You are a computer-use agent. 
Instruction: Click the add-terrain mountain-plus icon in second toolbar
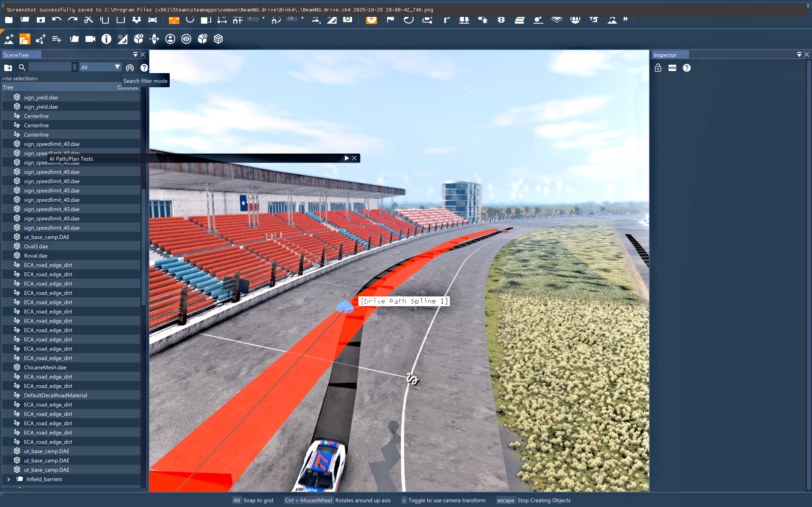point(9,39)
